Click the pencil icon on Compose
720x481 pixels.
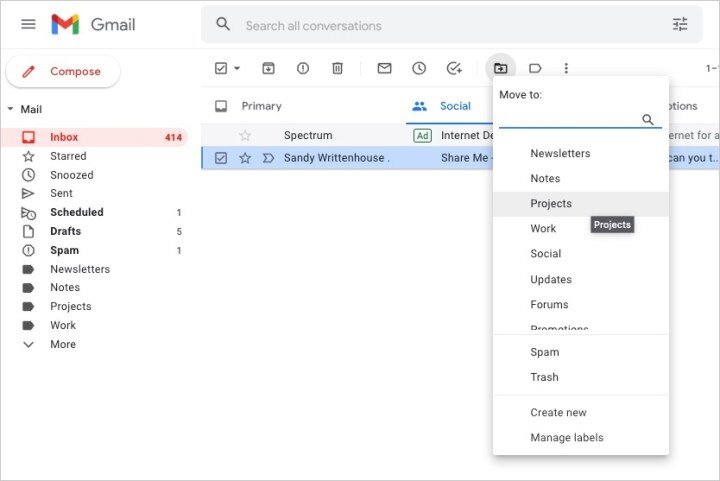tap(28, 72)
